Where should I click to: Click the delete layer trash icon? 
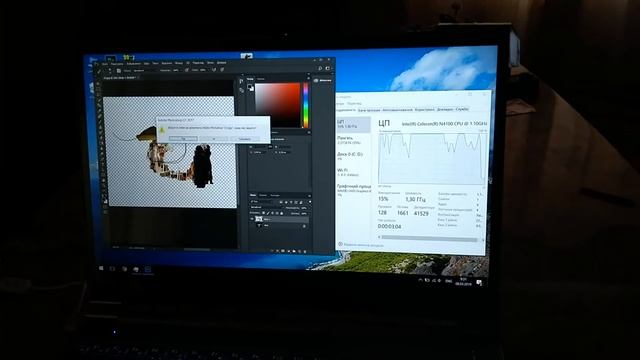coord(305,251)
